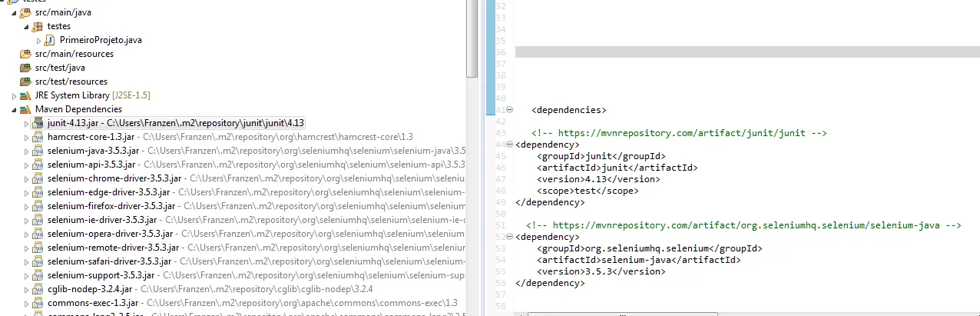Click the <groupId>org.seleniumhq.selenium</groupId> line
This screenshot has height=316, width=980.
[x=649, y=248]
